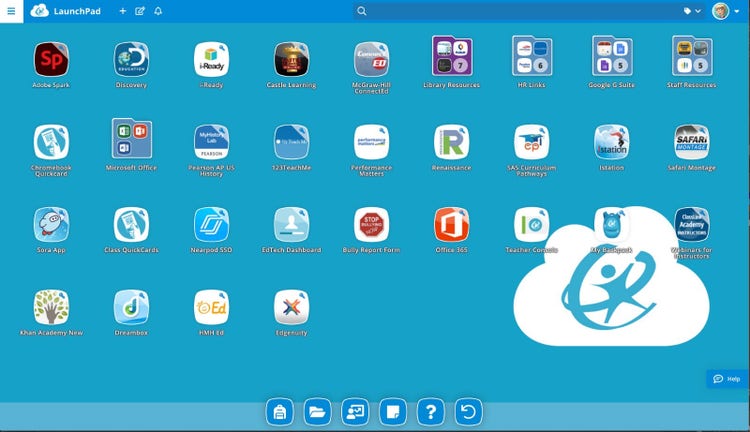Click the plus add button in header
The width and height of the screenshot is (750, 432).
122,11
